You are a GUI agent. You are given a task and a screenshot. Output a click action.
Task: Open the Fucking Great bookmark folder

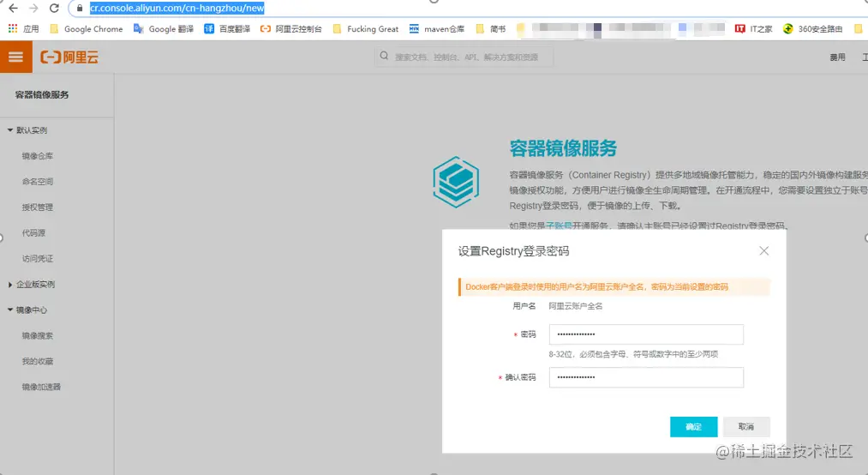(x=365, y=29)
